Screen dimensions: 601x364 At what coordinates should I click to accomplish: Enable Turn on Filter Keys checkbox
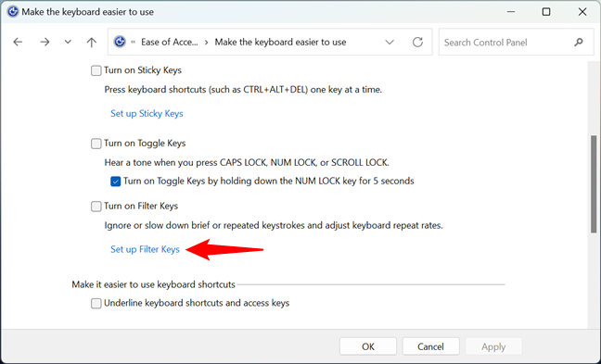pyautogui.click(x=96, y=207)
